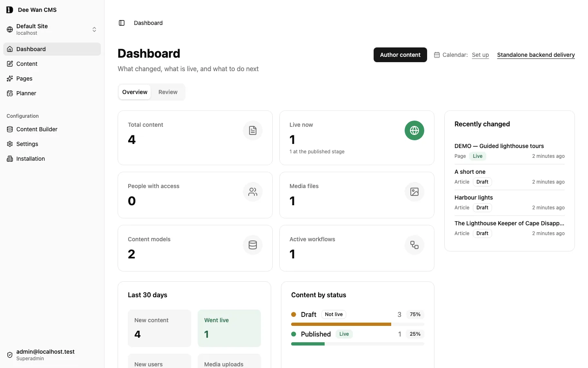The height and width of the screenshot is (368, 588).
Task: Click the Recently changed heading
Action: (482, 124)
